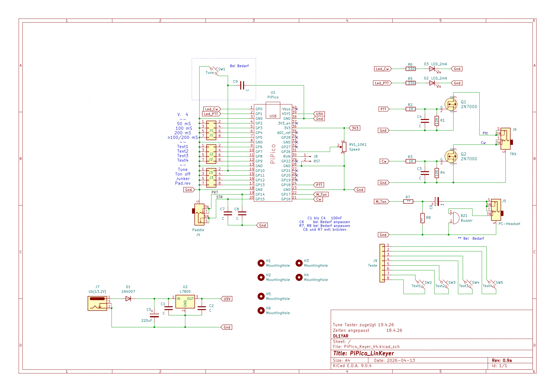Select the RV1_10K1 Speed potentiometer symbol
Screen dimensions: 555x392
[344, 147]
